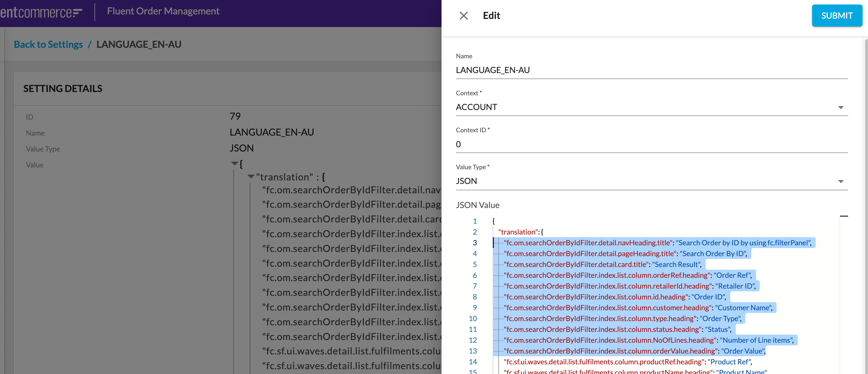
Task: Close the Edit drawer with X icon
Action: (464, 16)
